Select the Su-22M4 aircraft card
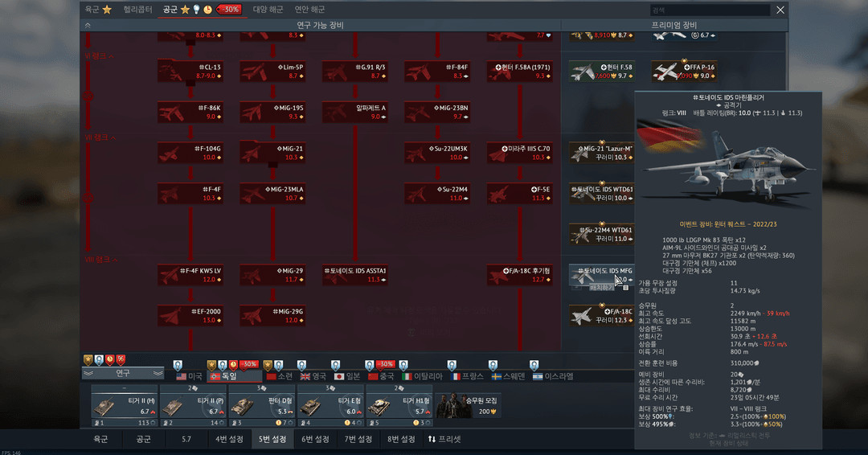Image resolution: width=868 pixels, height=455 pixels. (437, 194)
